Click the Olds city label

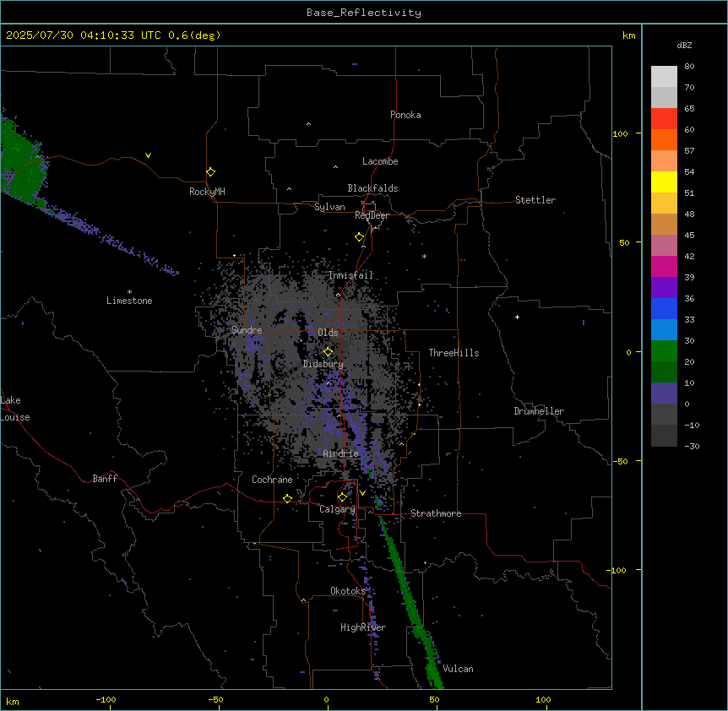point(328,333)
